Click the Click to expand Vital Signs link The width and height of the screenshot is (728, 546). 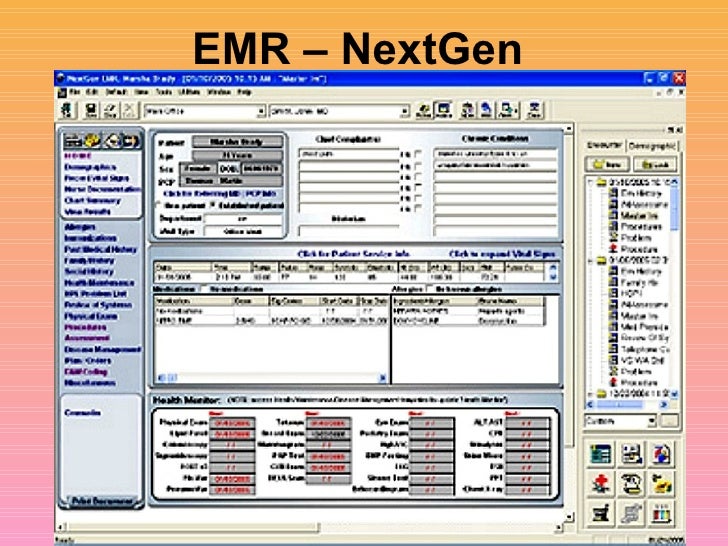pos(502,254)
